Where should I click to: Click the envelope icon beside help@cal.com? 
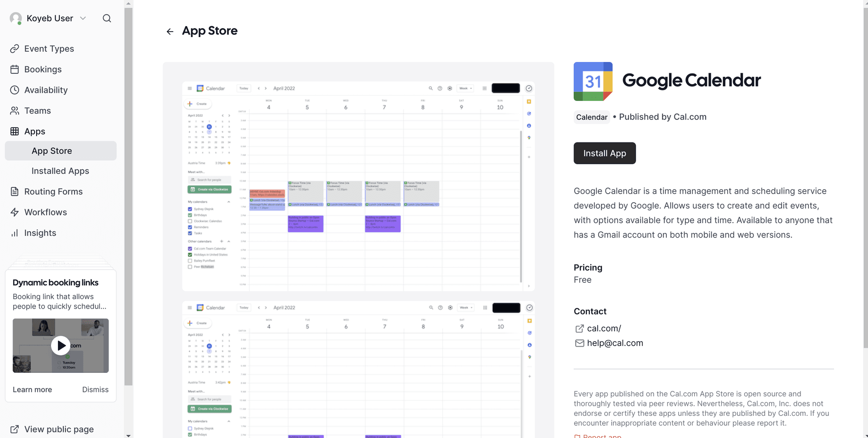pyautogui.click(x=580, y=343)
